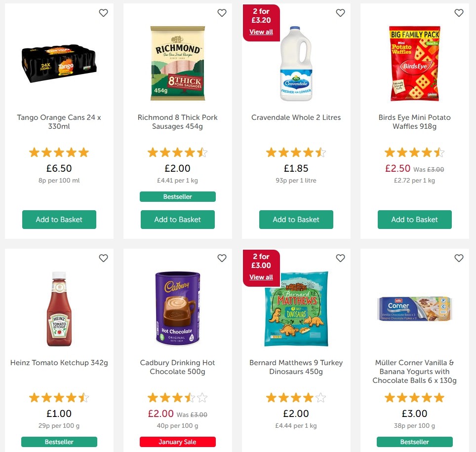Click the Bestseller badge under Richmond sausages
Screen dimensions: 476x452
tap(177, 196)
